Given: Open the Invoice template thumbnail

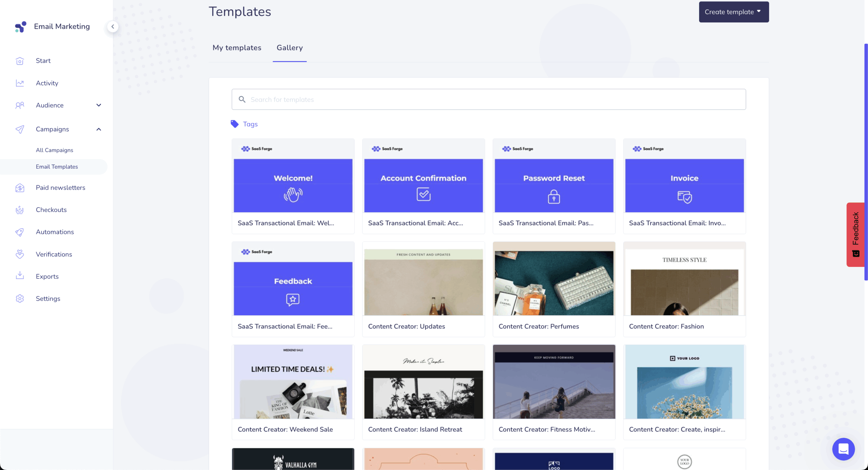Looking at the screenshot, I should [x=685, y=176].
